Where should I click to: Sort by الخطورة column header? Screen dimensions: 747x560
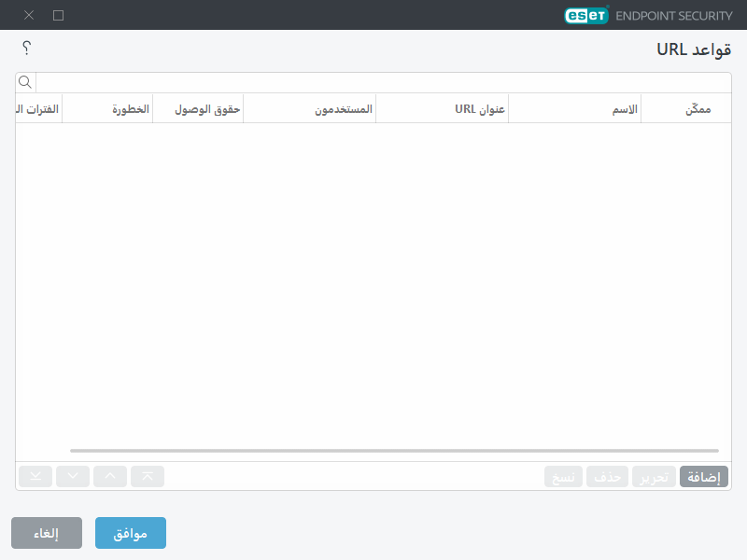pos(107,109)
